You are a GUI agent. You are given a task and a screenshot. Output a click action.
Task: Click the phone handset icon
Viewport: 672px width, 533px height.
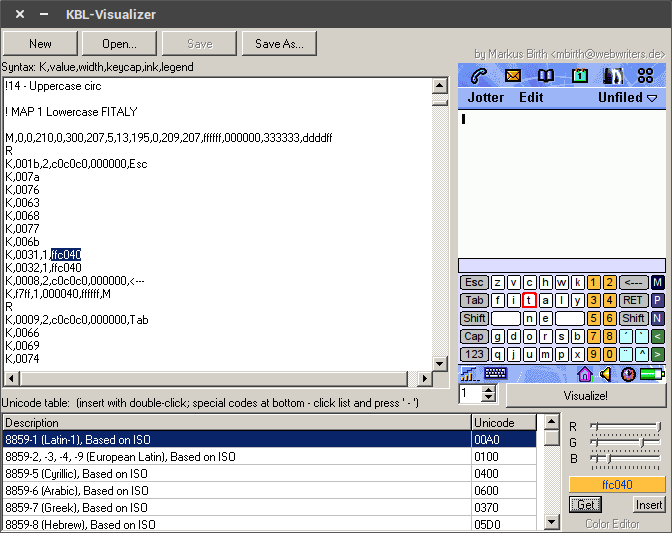point(479,76)
